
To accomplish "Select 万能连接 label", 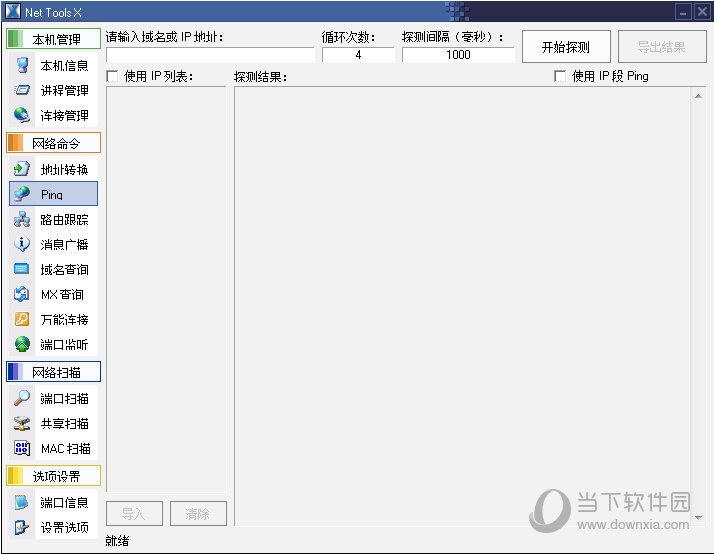I will point(64,320).
